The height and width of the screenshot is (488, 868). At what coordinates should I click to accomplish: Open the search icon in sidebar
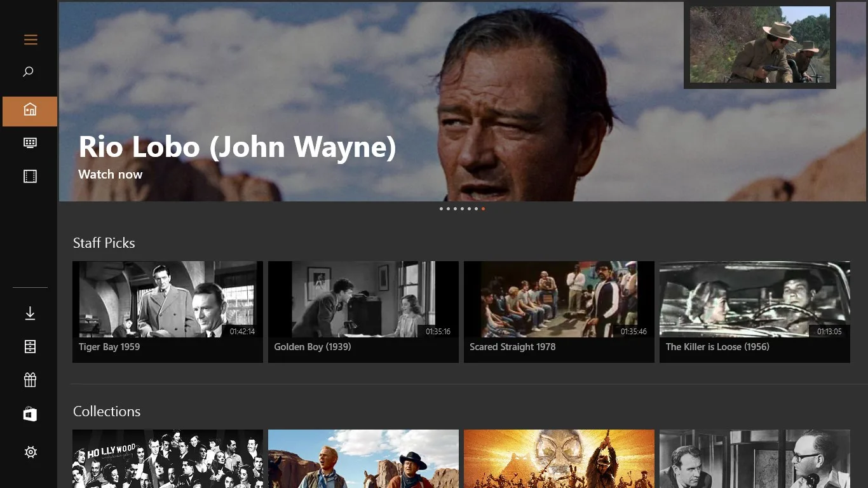(x=29, y=72)
